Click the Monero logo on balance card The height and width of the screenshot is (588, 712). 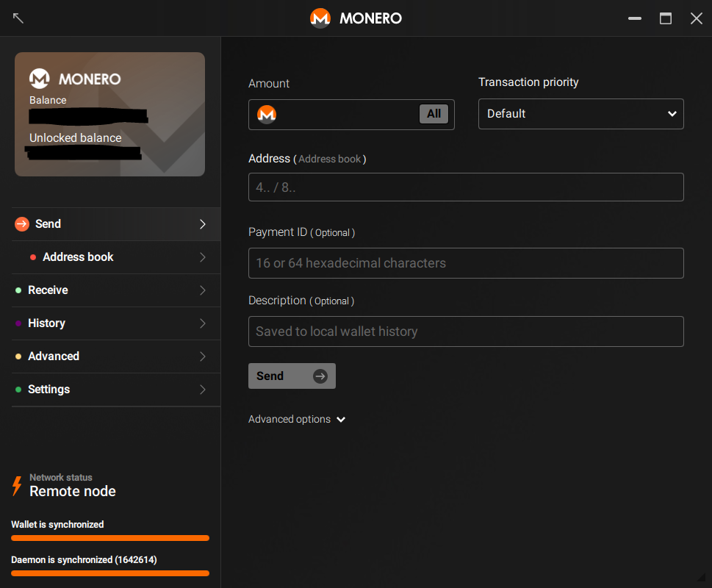click(x=40, y=79)
